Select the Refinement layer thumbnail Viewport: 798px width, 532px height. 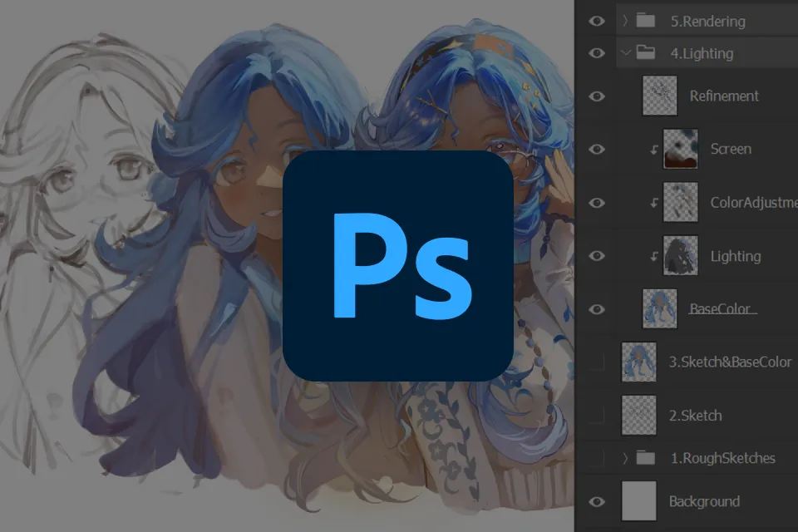[659, 96]
